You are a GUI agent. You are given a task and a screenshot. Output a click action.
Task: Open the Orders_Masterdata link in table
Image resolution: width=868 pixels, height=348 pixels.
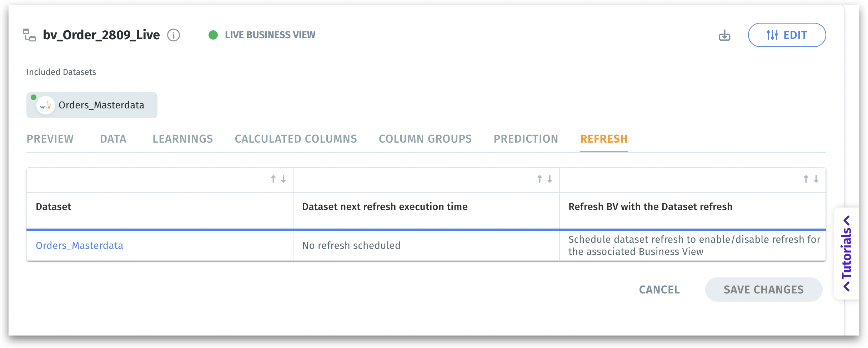point(79,246)
